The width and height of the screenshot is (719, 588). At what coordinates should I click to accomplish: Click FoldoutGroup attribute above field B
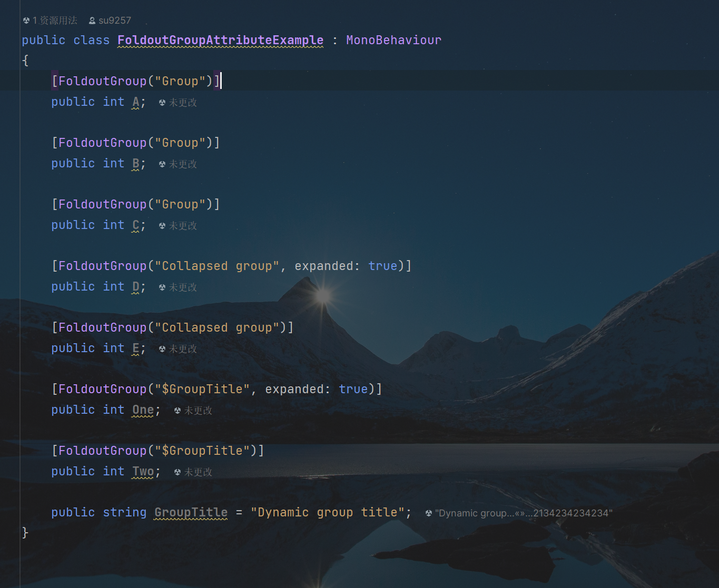coord(102,143)
